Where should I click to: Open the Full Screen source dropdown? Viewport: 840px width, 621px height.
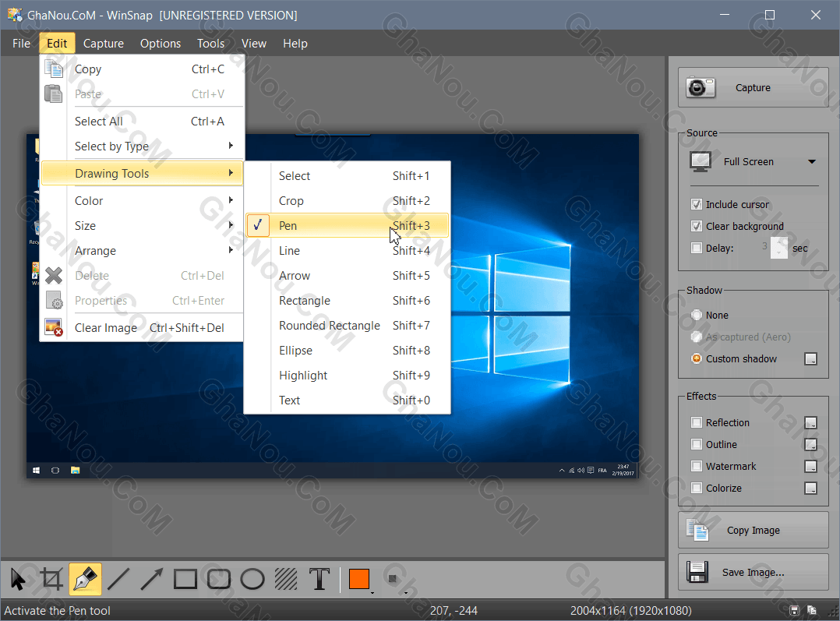point(754,161)
